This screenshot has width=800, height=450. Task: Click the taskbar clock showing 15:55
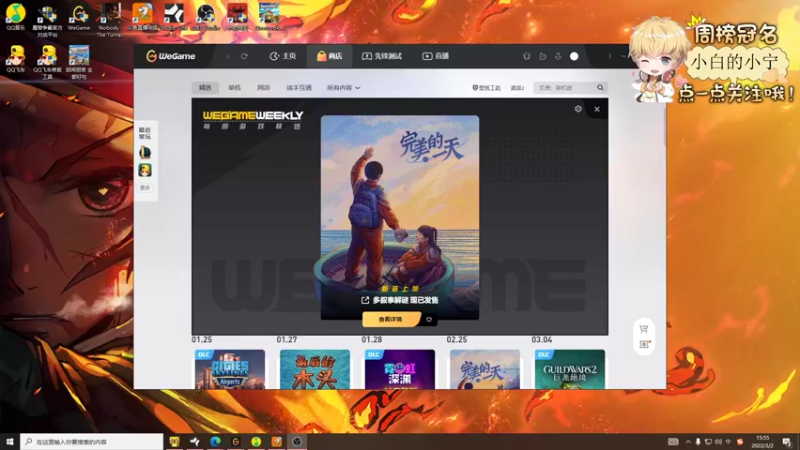pos(762,442)
